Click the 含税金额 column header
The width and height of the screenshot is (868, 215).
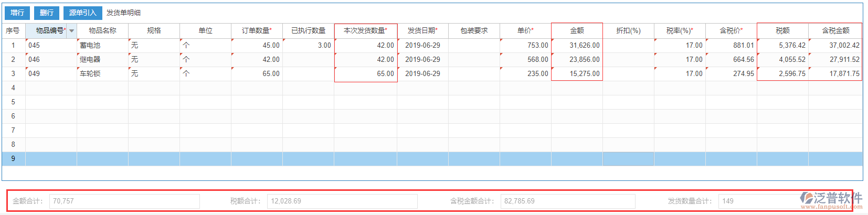pyautogui.click(x=835, y=31)
